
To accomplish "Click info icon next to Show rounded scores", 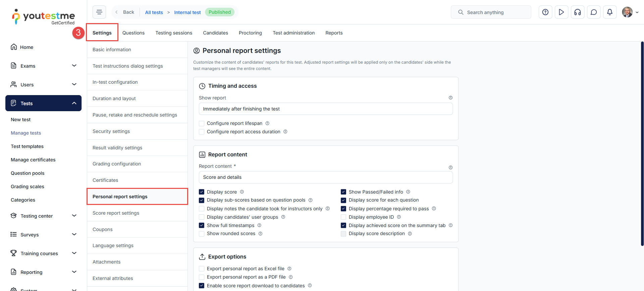I will click(x=260, y=234).
